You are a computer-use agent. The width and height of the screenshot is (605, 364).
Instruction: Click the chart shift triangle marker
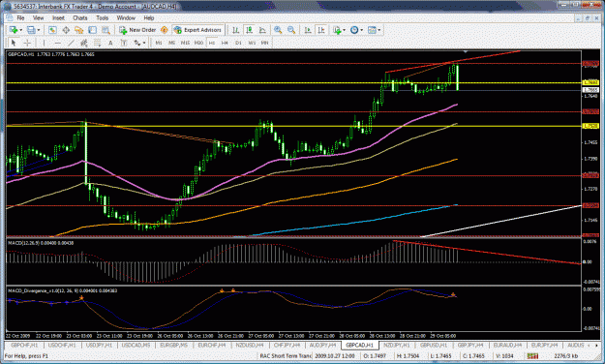(x=466, y=51)
